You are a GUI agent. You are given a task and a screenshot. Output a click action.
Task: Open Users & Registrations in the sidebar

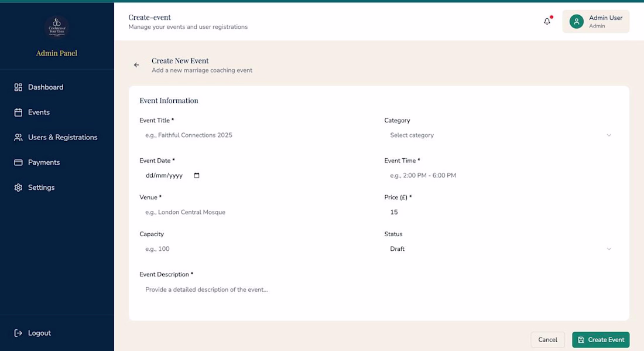point(57,137)
